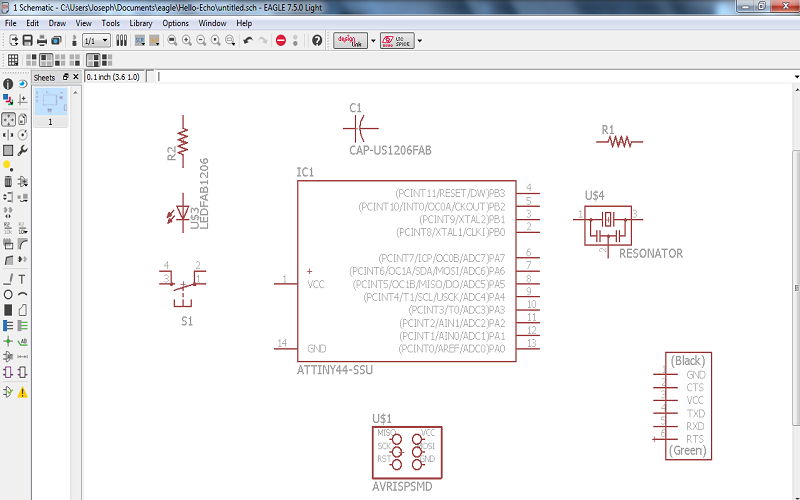The width and height of the screenshot is (800, 500).
Task: Open the CAM processor icon
Action: click(x=56, y=40)
